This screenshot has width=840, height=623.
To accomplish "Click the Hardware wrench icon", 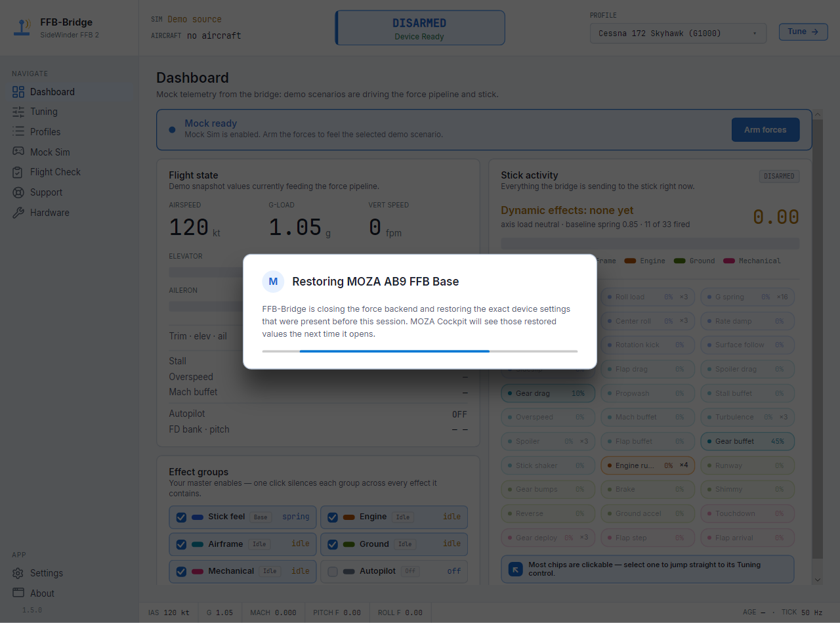I will pos(18,213).
